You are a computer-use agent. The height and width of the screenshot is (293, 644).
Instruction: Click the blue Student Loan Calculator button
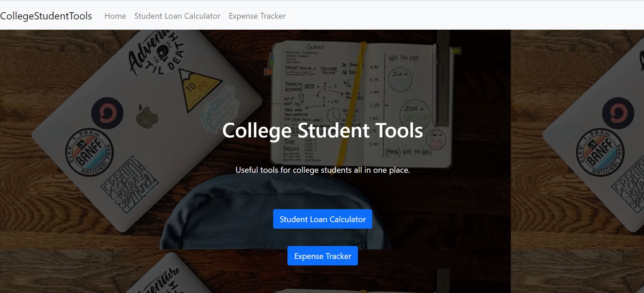pyautogui.click(x=323, y=219)
